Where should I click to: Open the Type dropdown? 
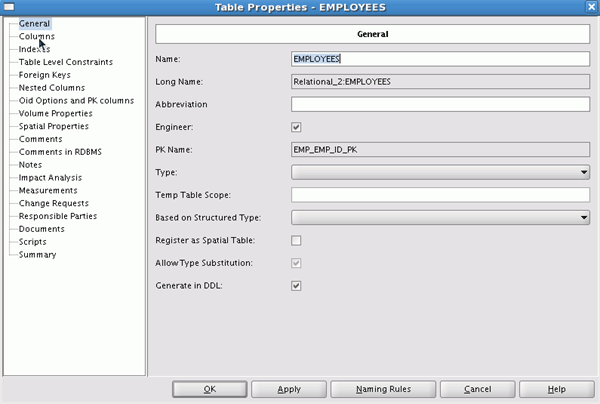(x=440, y=172)
